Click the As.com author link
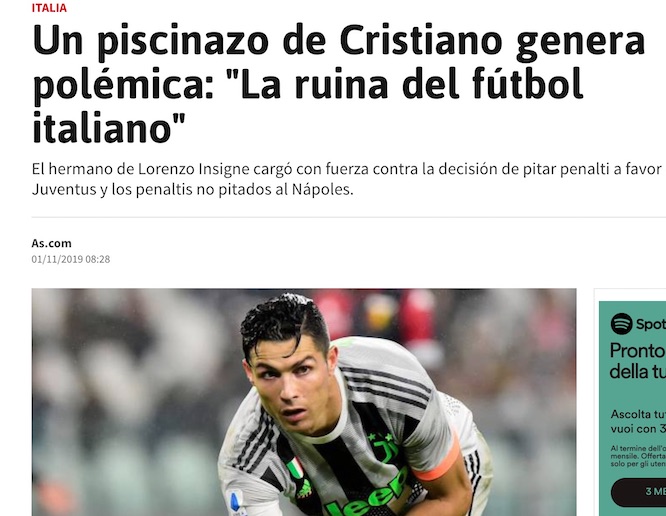Image resolution: width=666 pixels, height=516 pixels. coord(51,243)
